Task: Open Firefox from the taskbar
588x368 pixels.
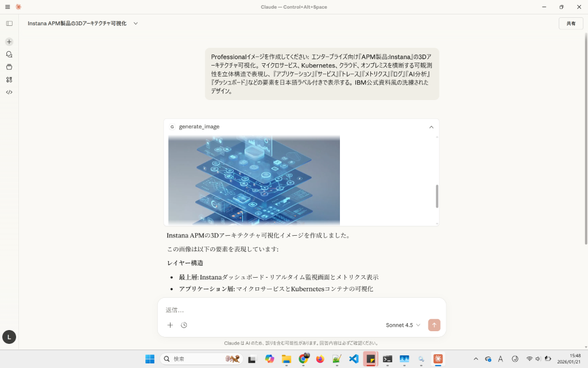Action: pyautogui.click(x=320, y=359)
